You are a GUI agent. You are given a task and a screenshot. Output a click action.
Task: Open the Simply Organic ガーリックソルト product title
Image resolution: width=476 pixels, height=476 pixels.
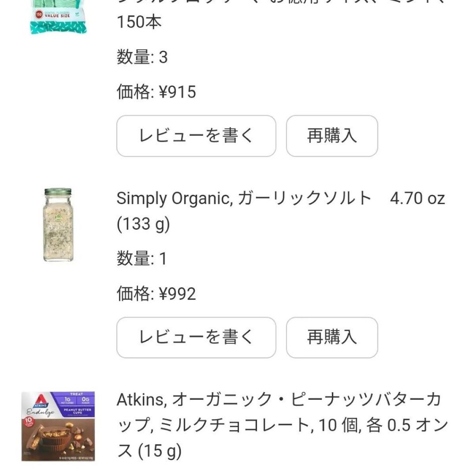coord(244,198)
